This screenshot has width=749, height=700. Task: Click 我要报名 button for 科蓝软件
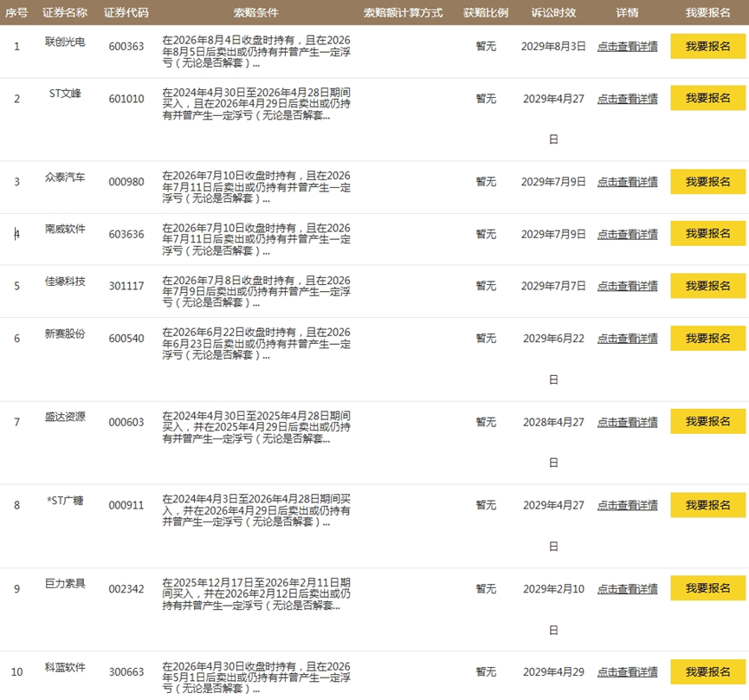(708, 671)
